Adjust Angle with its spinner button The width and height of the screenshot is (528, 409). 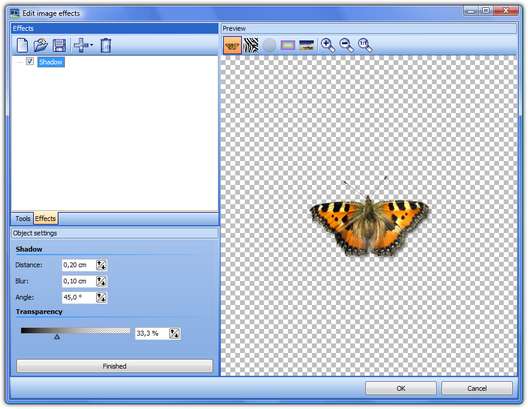(101, 297)
